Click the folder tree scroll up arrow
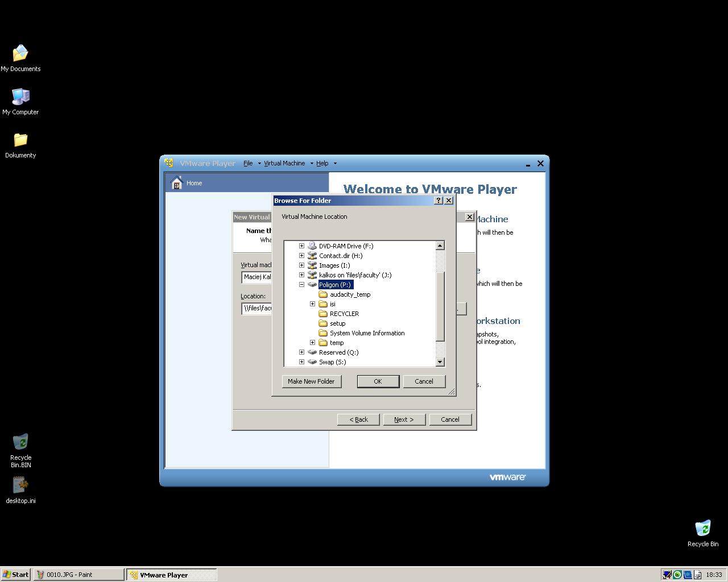This screenshot has width=728, height=582. pos(440,246)
